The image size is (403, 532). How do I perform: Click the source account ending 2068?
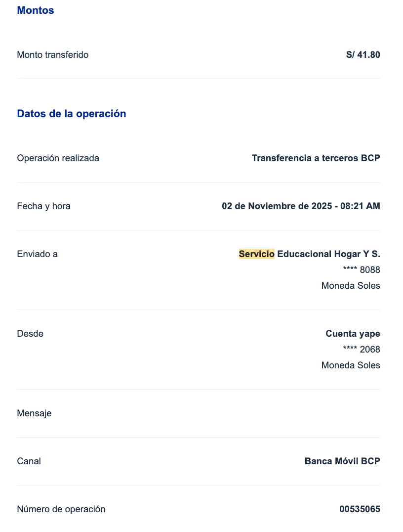tap(362, 350)
